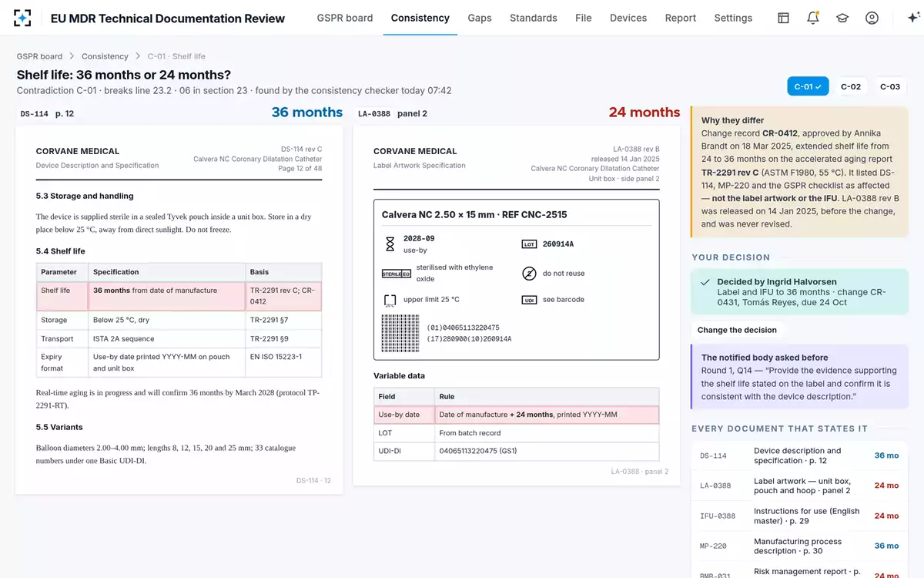Click the hourglass use-by symbol on label
Viewport: 924px width, 578px height.
(x=390, y=244)
